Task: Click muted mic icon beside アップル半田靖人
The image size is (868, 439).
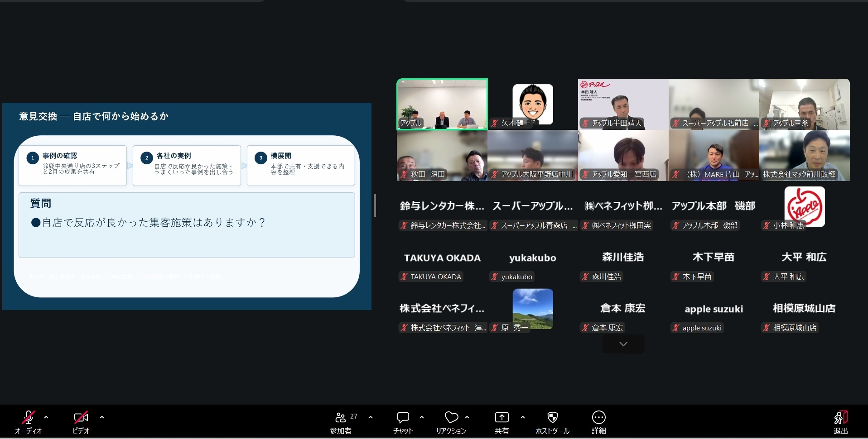Action: (x=585, y=123)
